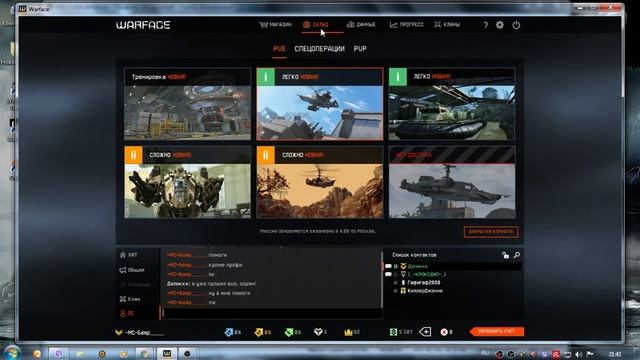Screen dimensions: 640x360
Task: Click the yellow booster percentage icon
Action: (258, 333)
